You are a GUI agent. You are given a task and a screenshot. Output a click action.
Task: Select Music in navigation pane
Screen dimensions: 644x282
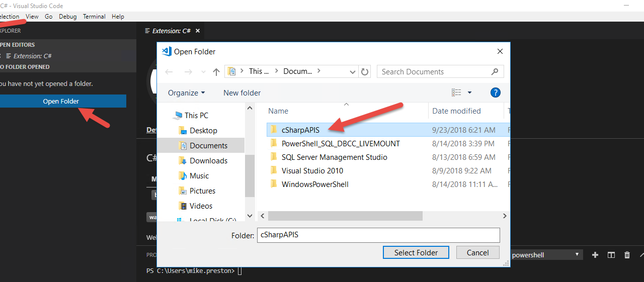tap(199, 175)
